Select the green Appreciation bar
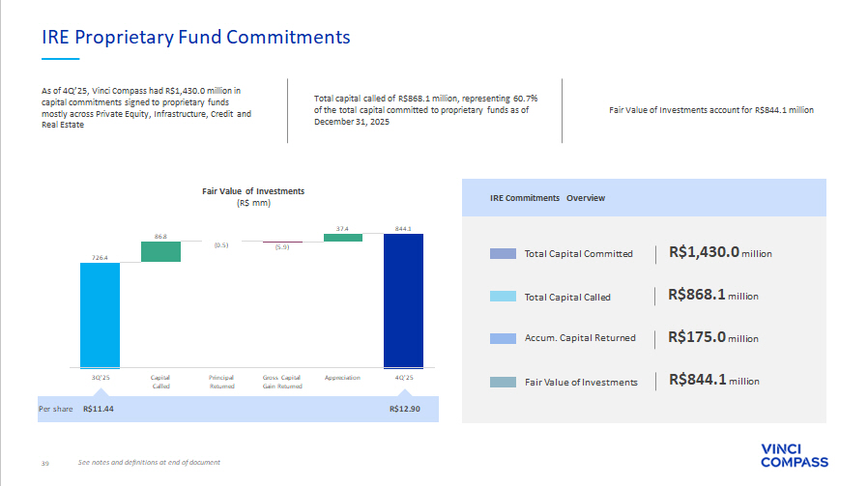The width and height of the screenshot is (868, 486). click(342, 238)
